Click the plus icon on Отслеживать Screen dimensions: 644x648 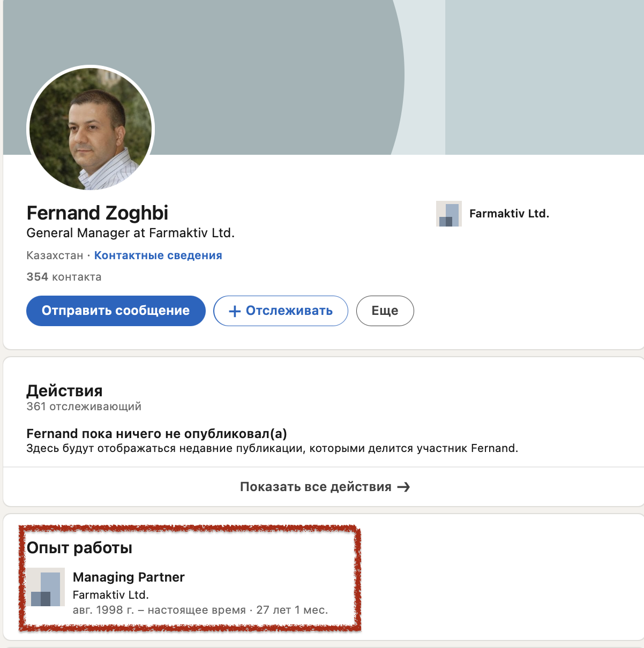234,311
